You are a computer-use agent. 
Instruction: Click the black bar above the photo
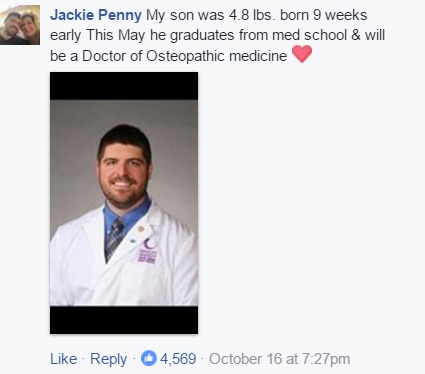tap(124, 86)
